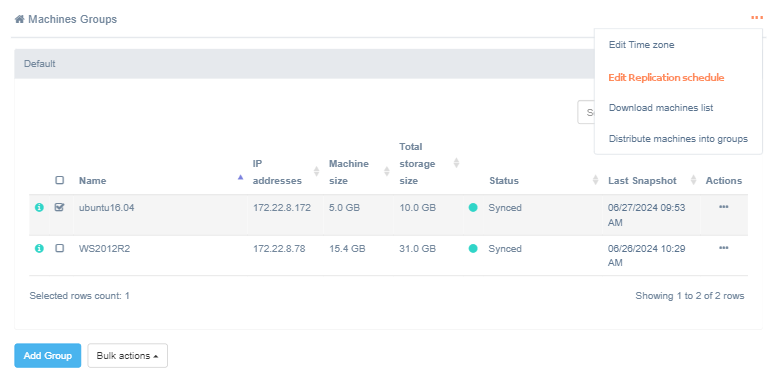Click the home icon next to Machines Groups
Screen dimensions: 774x379
[20, 19]
